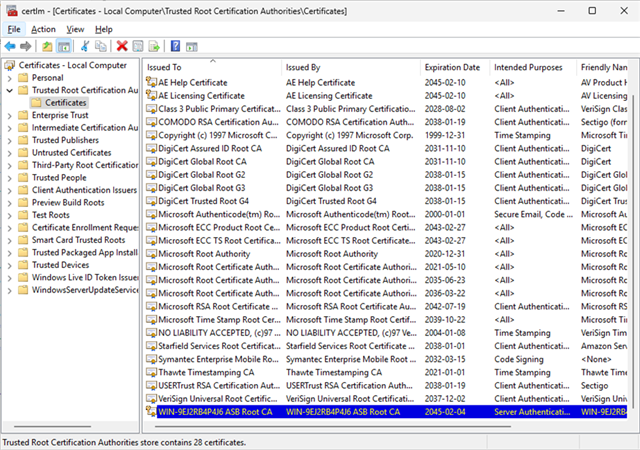This screenshot has height=450, width=640.
Task: Select the Symantec Enterprise Mobile Ro... row
Action: (x=386, y=359)
